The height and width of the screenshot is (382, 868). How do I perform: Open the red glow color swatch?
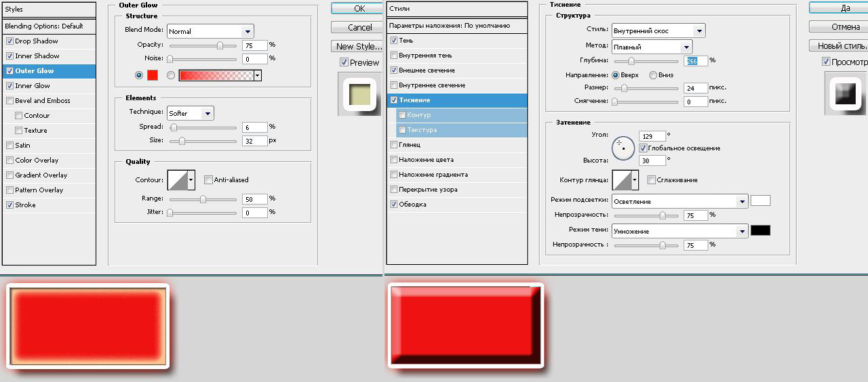click(x=153, y=75)
